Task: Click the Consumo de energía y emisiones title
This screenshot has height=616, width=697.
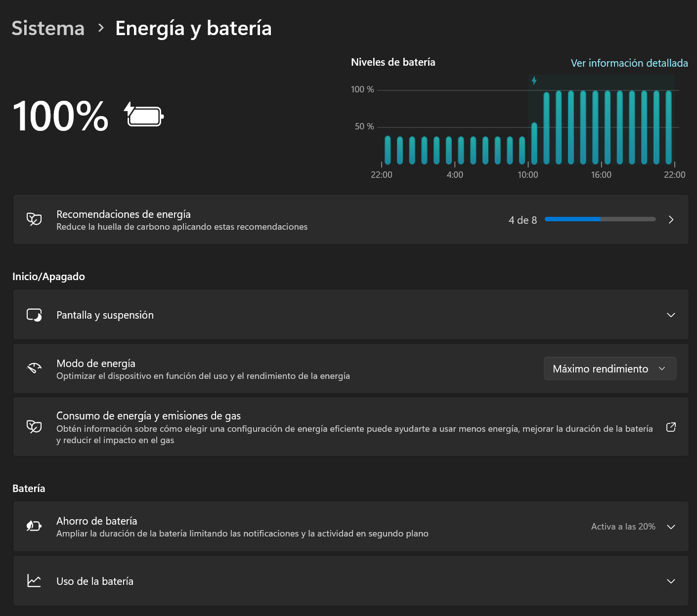Action: [148, 415]
